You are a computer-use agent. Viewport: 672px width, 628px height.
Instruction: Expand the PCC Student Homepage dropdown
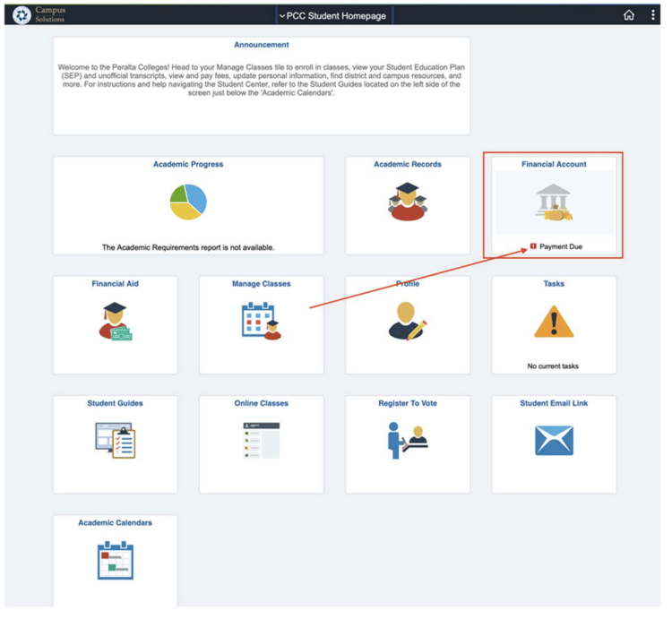tap(335, 16)
